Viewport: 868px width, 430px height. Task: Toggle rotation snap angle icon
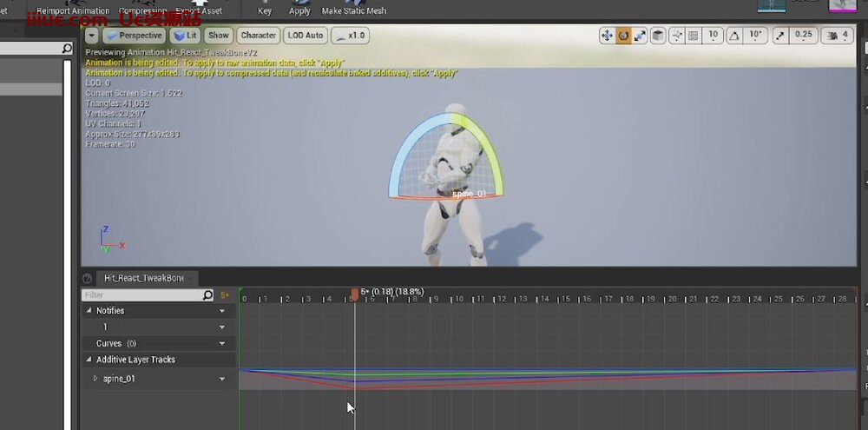tap(734, 36)
